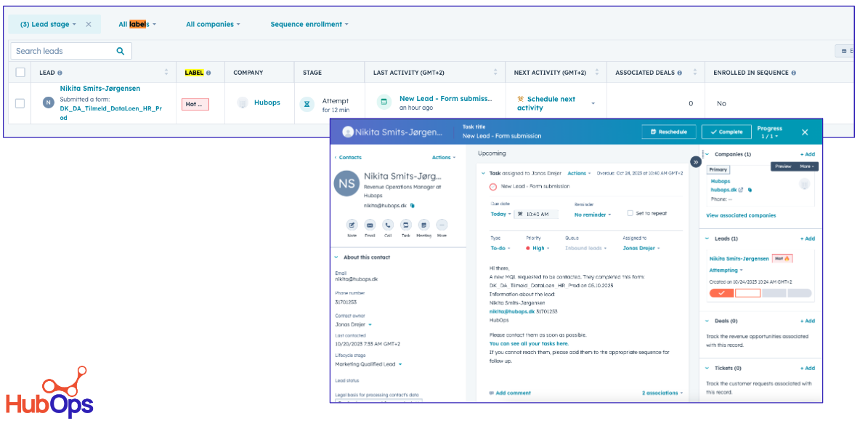The width and height of the screenshot is (868, 421).
Task: Go back via the Contacts link
Action: click(x=348, y=158)
